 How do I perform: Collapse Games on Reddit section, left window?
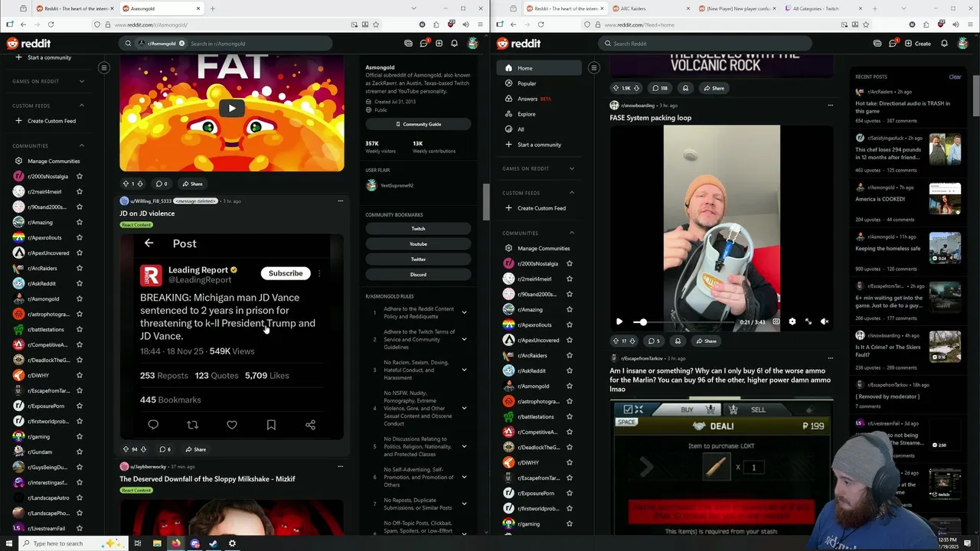82,81
